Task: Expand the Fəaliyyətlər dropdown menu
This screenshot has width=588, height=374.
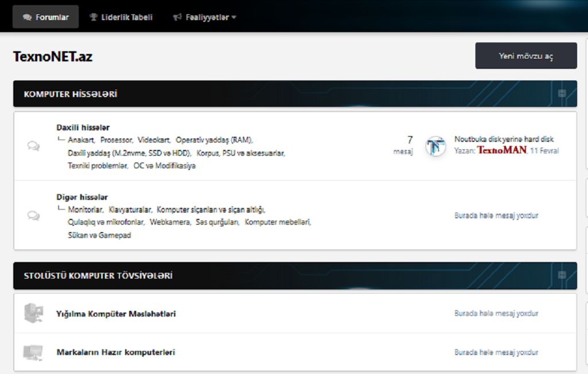Action: [x=204, y=17]
